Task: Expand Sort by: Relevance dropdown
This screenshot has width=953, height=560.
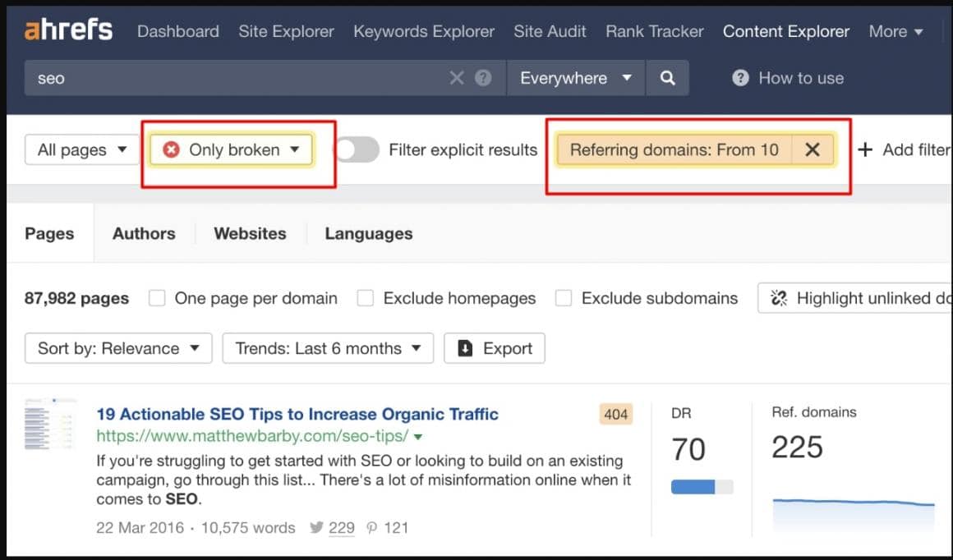Action: click(118, 348)
